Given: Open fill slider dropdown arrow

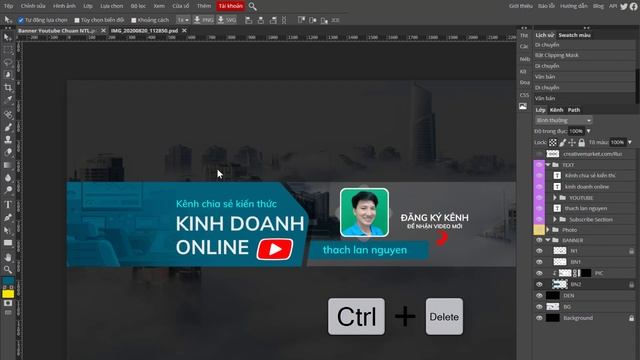Looking at the screenshot, I should [x=630, y=142].
